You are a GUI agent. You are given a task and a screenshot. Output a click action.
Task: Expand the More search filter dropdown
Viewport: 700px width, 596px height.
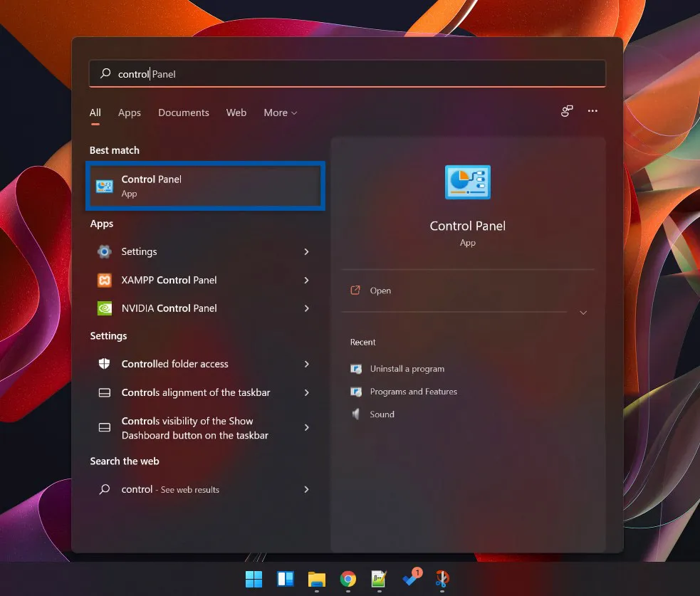279,113
